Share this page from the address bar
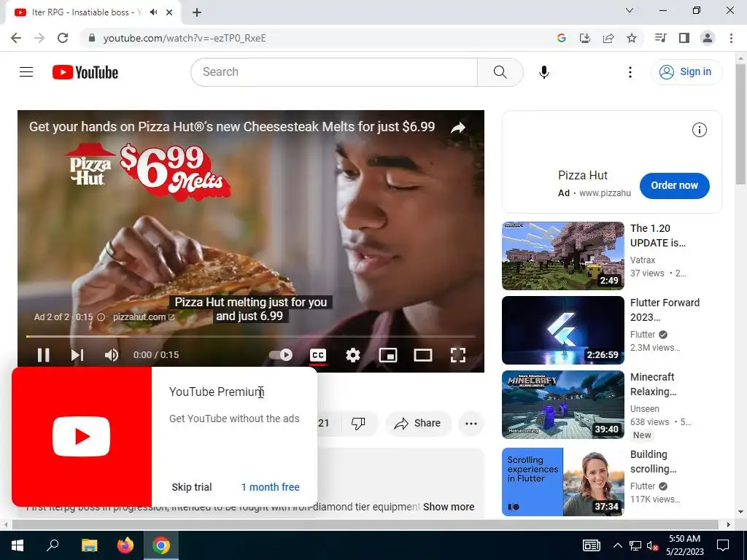Viewport: 747px width, 560px height. [x=608, y=38]
